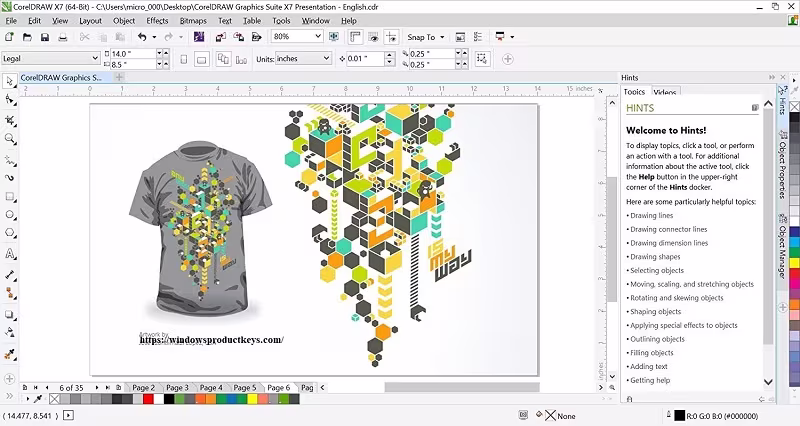The width and height of the screenshot is (800, 426).
Task: Select the Polygon tool
Action: (10, 233)
